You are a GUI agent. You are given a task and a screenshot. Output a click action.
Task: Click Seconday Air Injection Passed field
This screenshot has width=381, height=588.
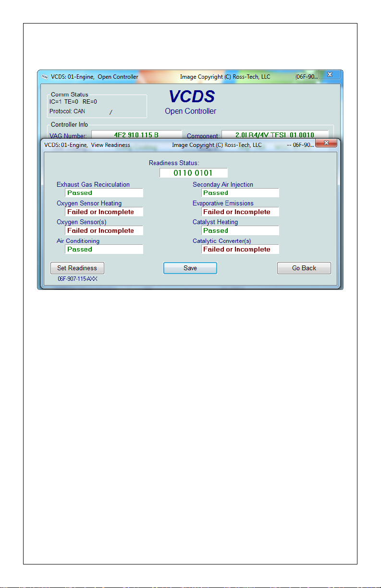click(x=240, y=193)
